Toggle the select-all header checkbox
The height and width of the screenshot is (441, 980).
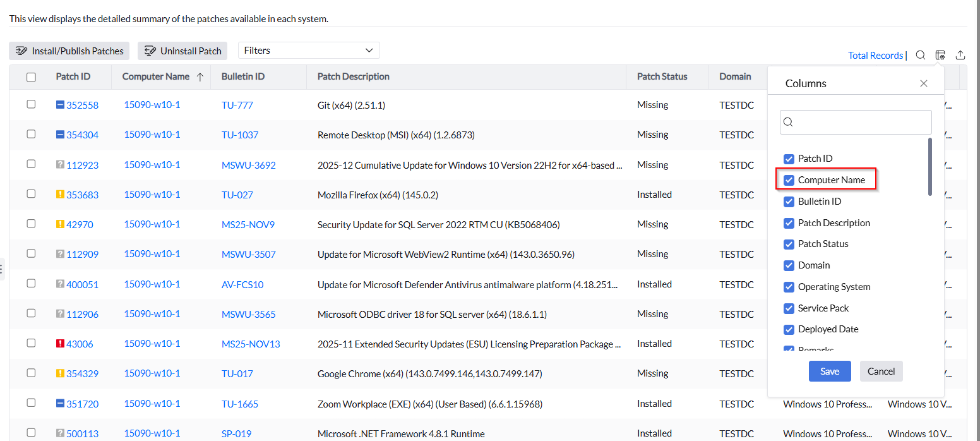pos(31,77)
